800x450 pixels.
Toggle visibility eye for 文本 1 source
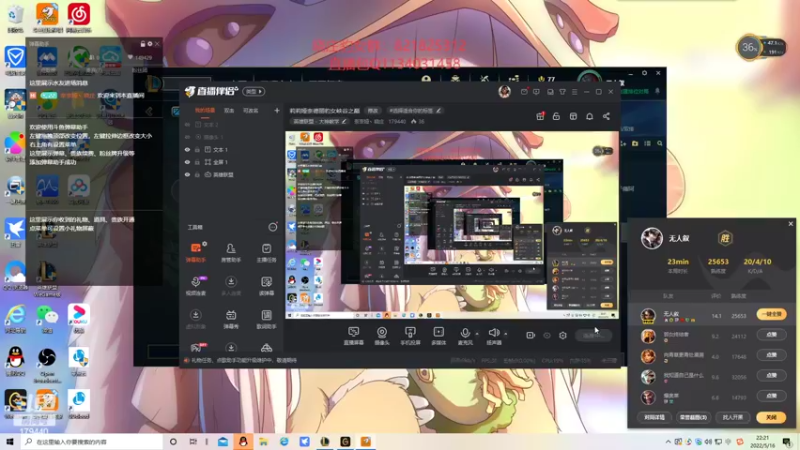tap(187, 149)
